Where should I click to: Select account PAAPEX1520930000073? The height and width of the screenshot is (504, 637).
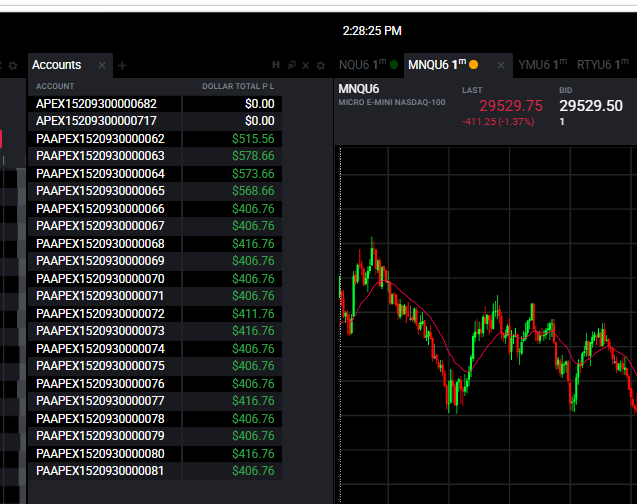tap(100, 331)
